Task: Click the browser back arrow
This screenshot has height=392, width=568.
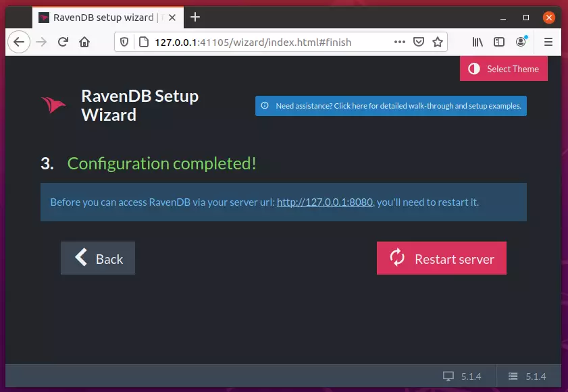Action: point(19,42)
